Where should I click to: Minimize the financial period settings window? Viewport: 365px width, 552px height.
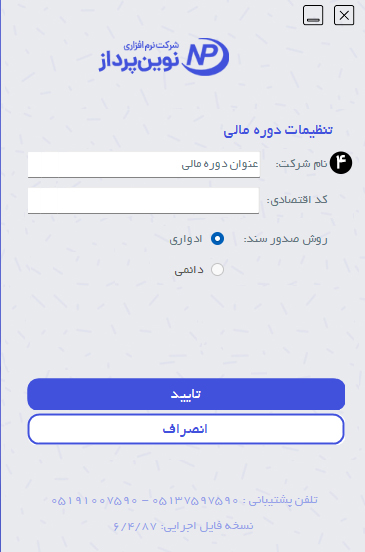(313, 15)
